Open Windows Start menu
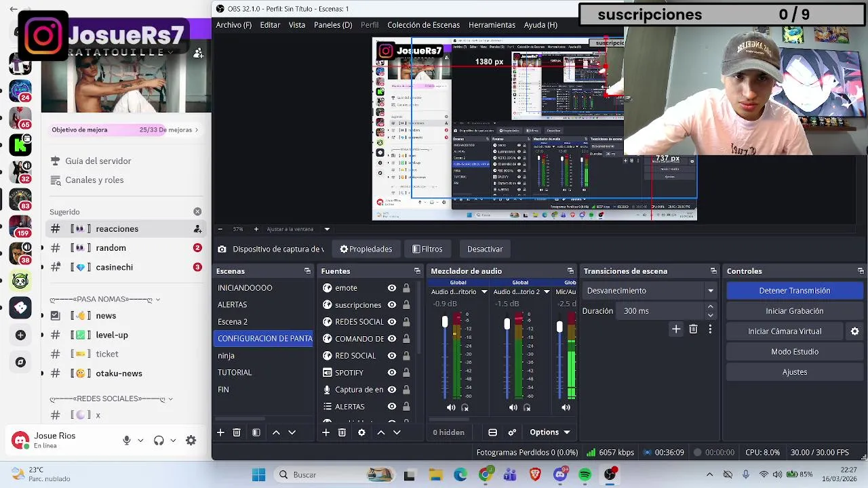The height and width of the screenshot is (488, 868). 258,475
